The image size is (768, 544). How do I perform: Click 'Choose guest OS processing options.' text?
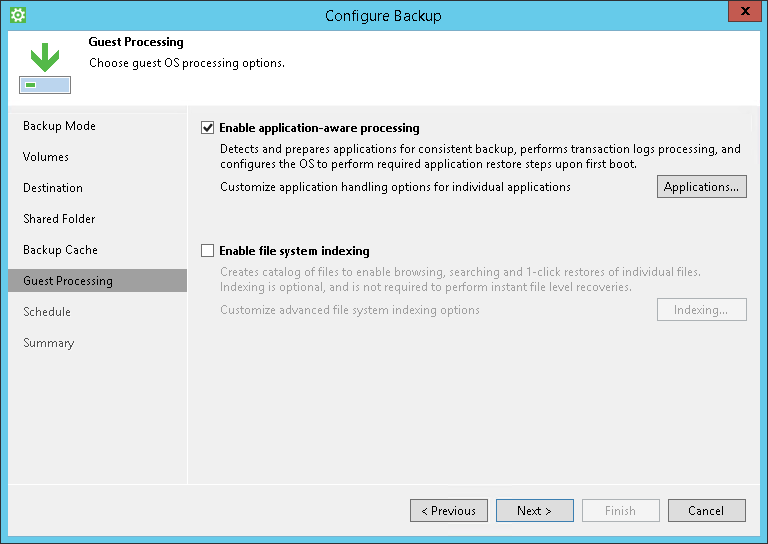coord(187,63)
